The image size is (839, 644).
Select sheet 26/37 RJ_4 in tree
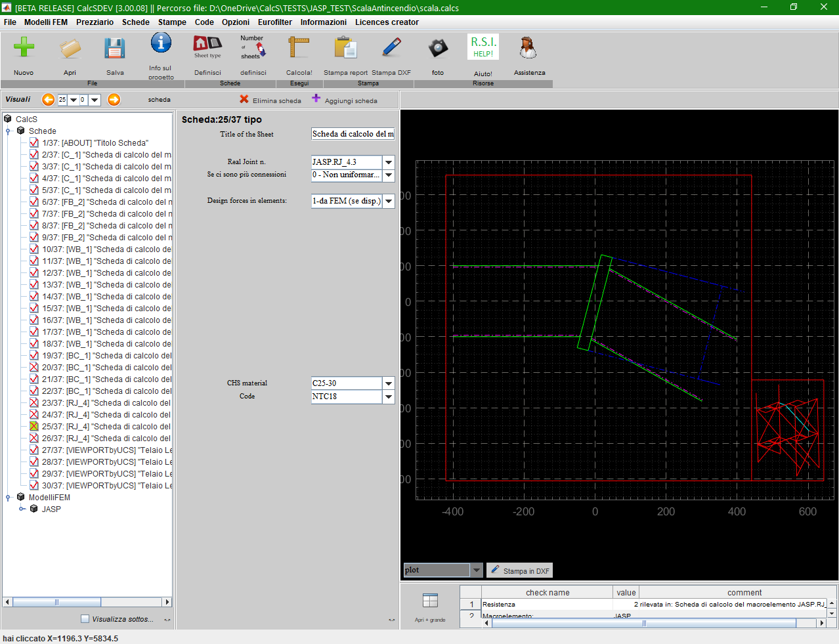coord(106,438)
